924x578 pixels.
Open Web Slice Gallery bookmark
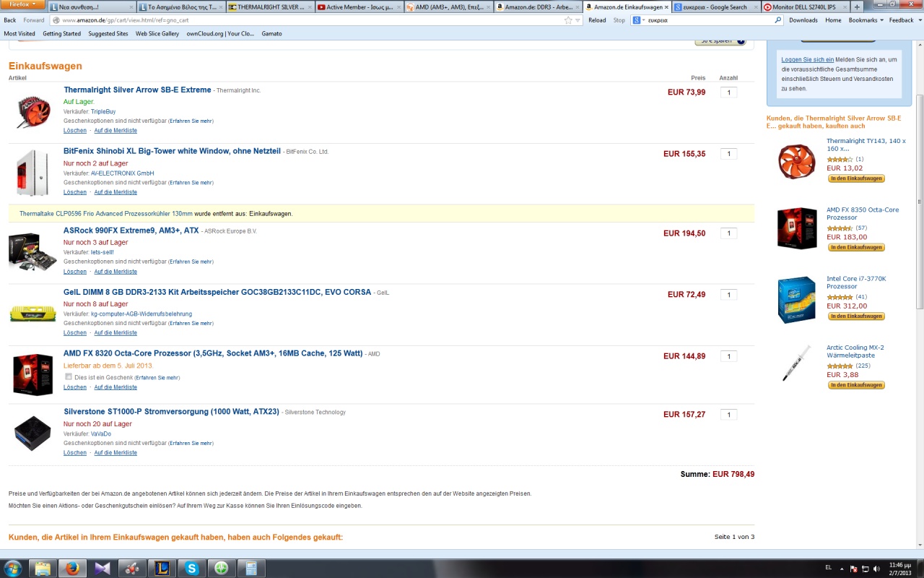(157, 34)
